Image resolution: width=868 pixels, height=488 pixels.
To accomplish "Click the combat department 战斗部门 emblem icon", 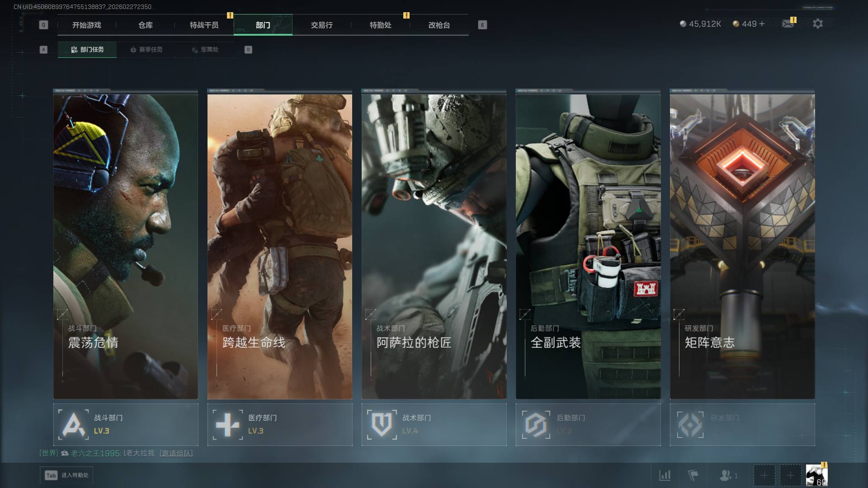I will click(x=73, y=424).
